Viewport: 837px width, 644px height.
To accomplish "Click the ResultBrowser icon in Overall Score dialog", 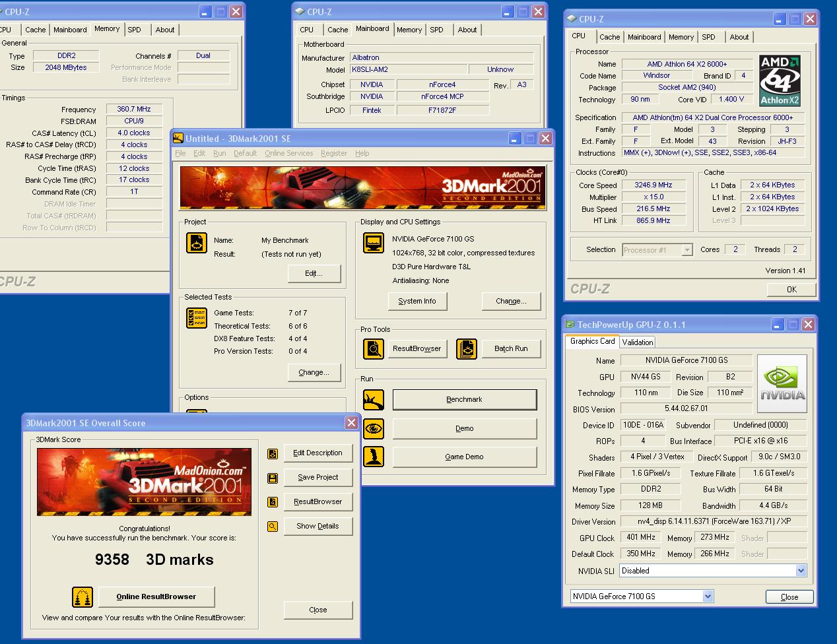I will pyautogui.click(x=273, y=502).
